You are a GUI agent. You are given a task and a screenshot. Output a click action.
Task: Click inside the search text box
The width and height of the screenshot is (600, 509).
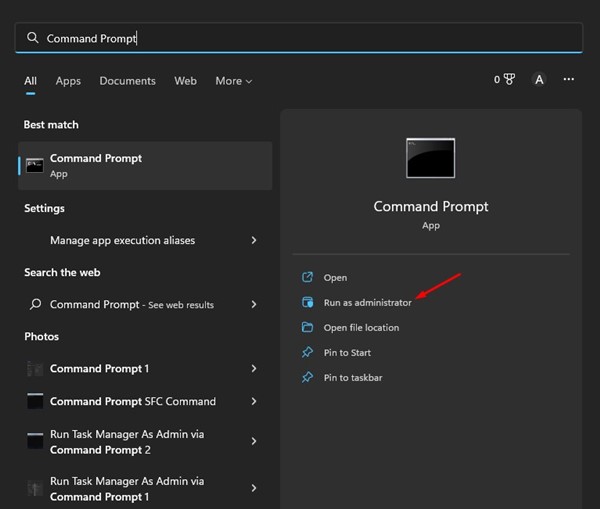point(300,38)
